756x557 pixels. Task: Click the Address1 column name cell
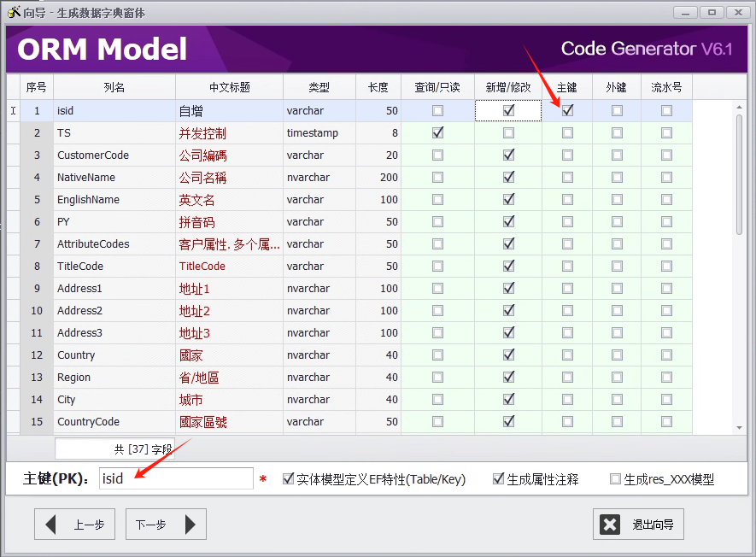point(114,288)
